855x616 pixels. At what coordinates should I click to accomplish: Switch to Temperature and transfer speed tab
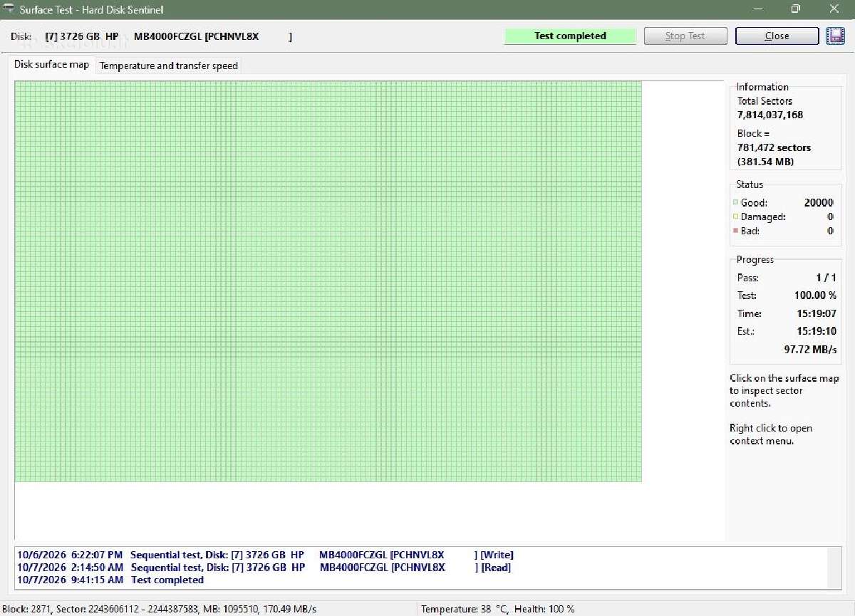169,66
